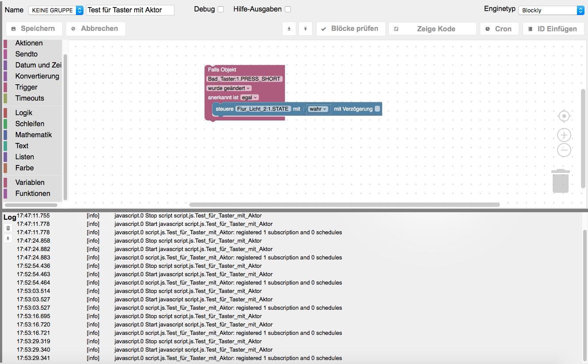The image size is (588, 364).
Task: Click the ID Einfügen button
Action: pyautogui.click(x=554, y=29)
